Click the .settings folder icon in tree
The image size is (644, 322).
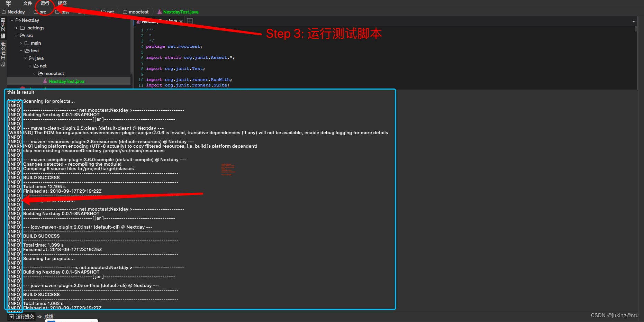pos(22,28)
